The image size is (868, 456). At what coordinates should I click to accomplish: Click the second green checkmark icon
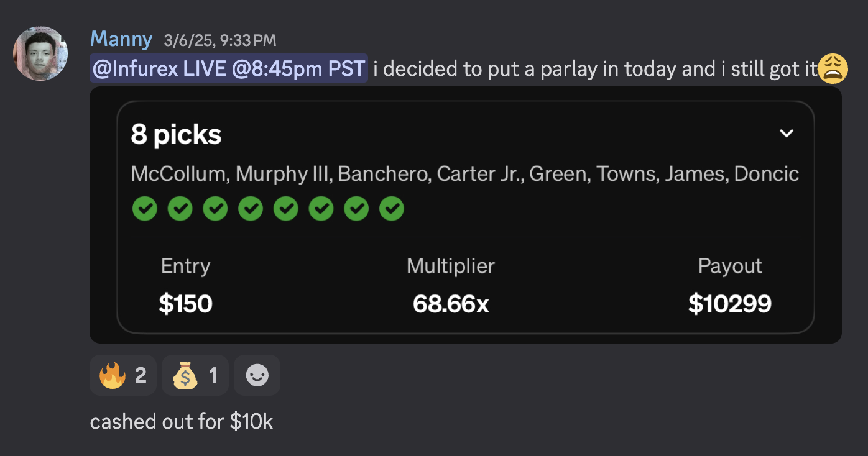coord(180,209)
